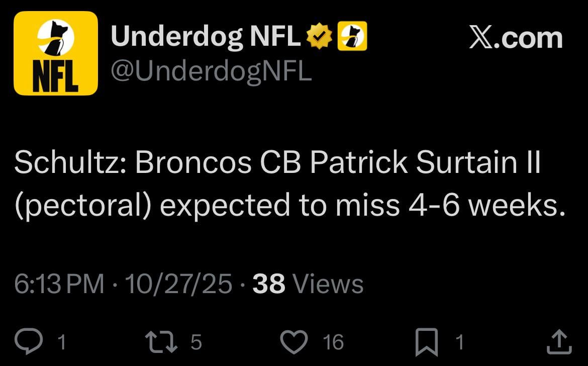The image size is (588, 366).
Task: Click the bookmark count number 1
Action: [459, 343]
